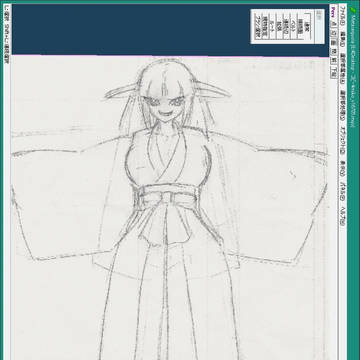The image size is (360, 360).
Task: Toggle the 面 (face) display button
Action: (x=333, y=43)
